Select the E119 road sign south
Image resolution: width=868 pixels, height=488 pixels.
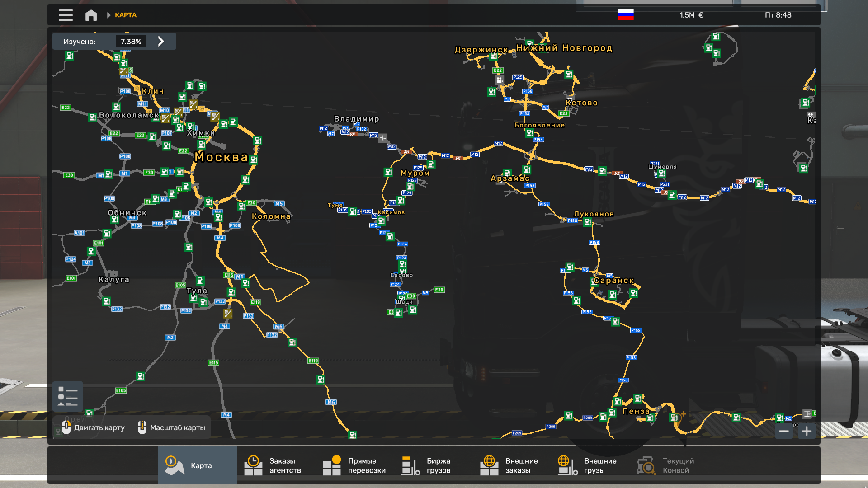(x=313, y=361)
